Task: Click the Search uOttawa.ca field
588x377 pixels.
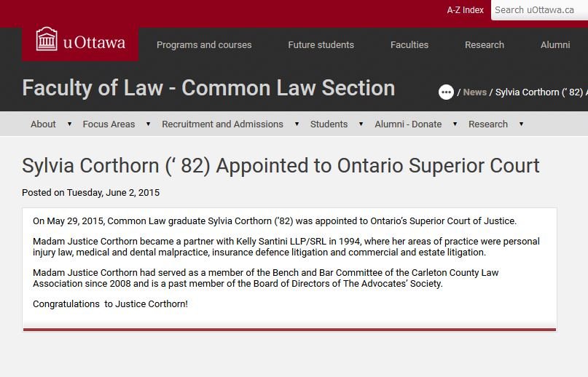Action: [x=539, y=10]
